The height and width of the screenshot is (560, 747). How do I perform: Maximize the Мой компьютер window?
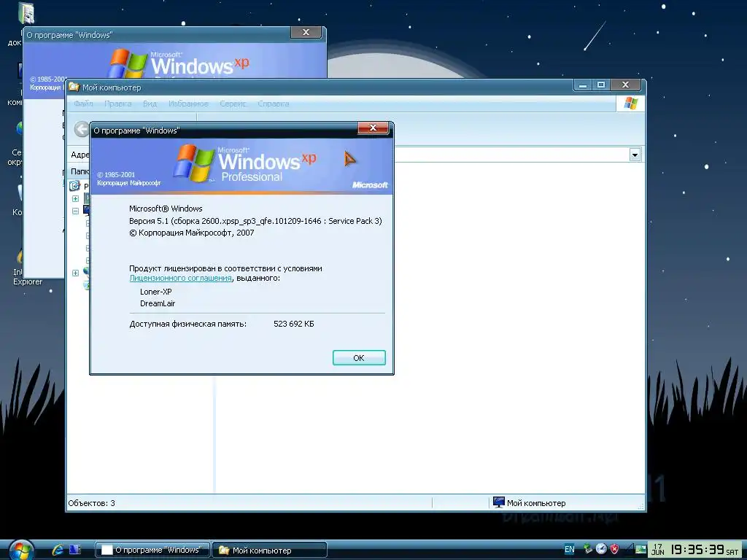[x=601, y=85]
